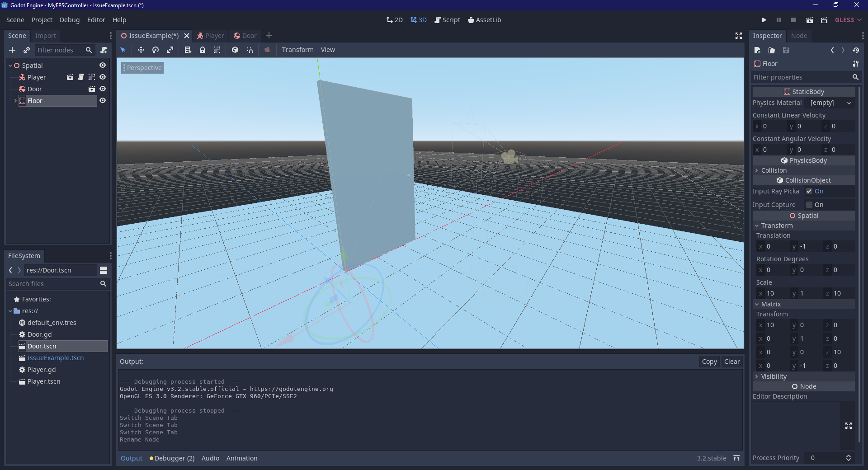Select the Scale Mode tool
Screen dimensions: 868x470
click(170, 50)
